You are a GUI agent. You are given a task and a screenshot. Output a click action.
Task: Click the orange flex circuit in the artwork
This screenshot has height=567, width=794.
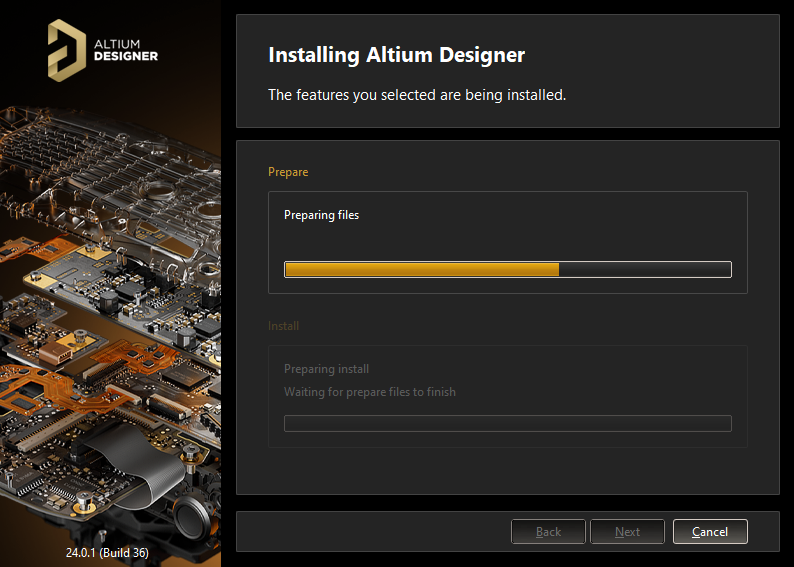40,385
